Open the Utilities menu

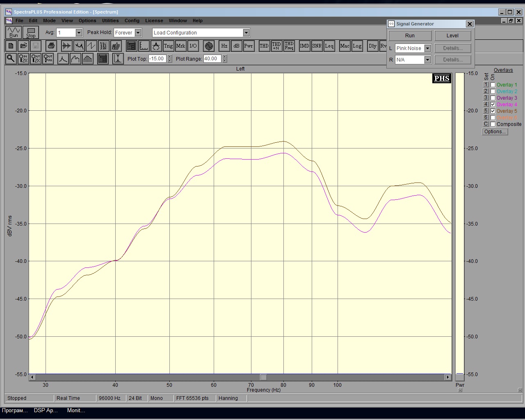[110, 21]
